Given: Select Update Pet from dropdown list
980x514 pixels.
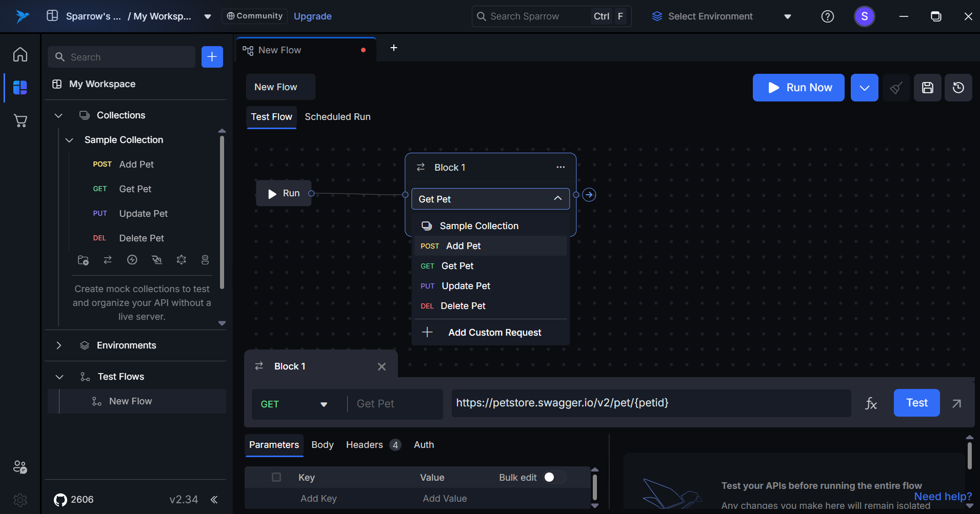Looking at the screenshot, I should (x=466, y=286).
